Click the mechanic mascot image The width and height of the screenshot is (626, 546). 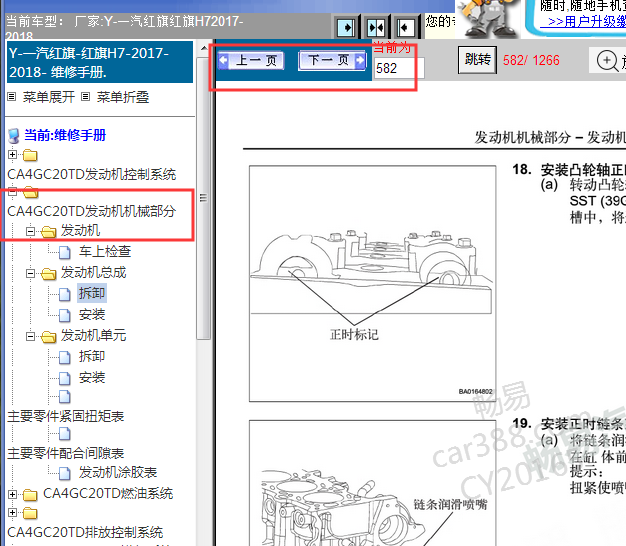point(488,20)
